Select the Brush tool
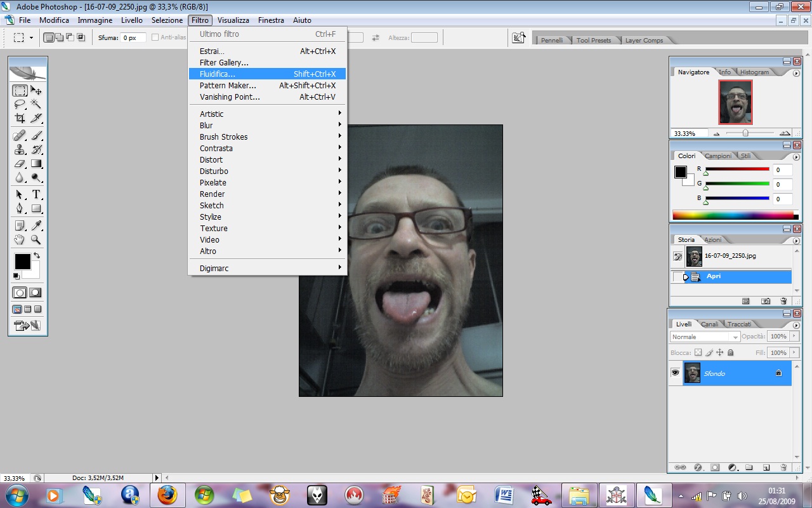 point(36,135)
